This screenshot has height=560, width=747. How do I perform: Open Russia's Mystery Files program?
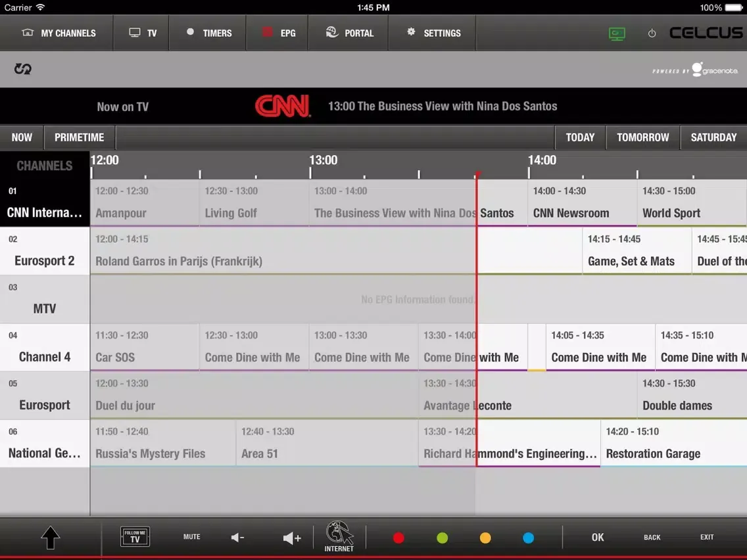point(163,443)
